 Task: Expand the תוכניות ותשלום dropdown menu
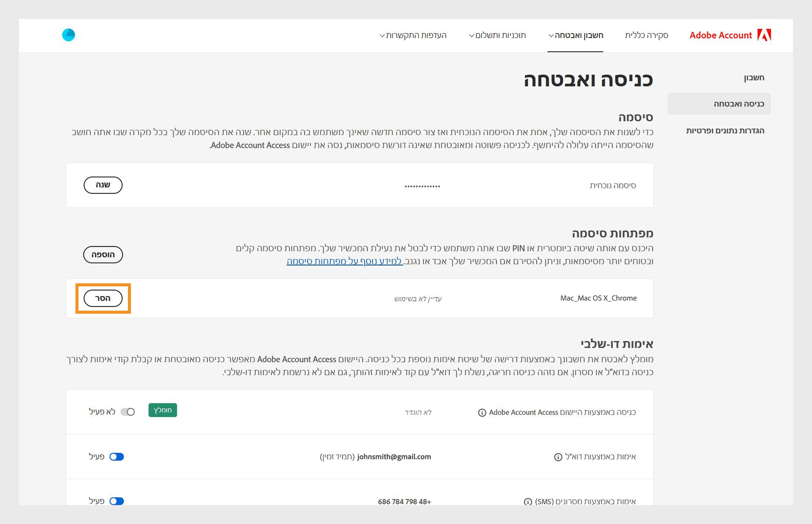(x=497, y=35)
